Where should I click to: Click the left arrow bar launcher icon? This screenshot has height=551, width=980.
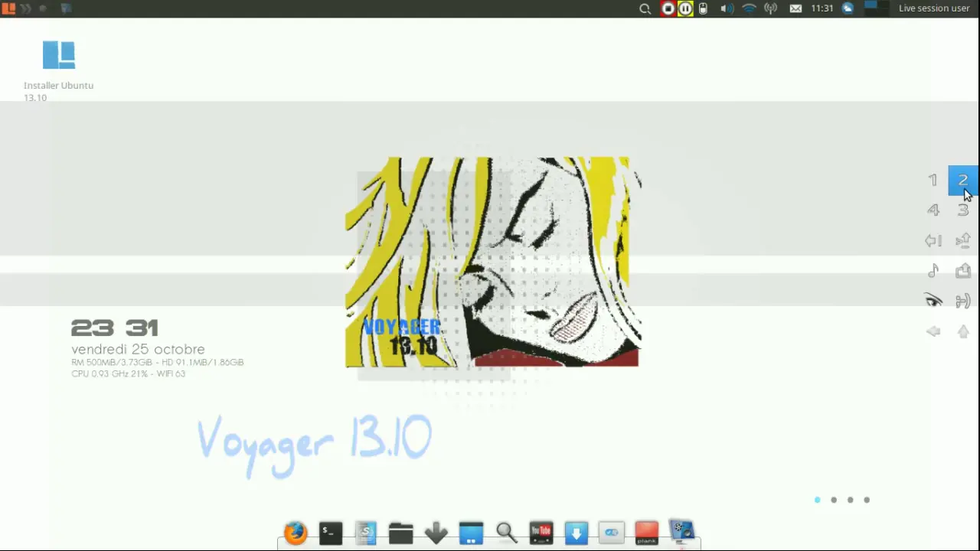933,240
